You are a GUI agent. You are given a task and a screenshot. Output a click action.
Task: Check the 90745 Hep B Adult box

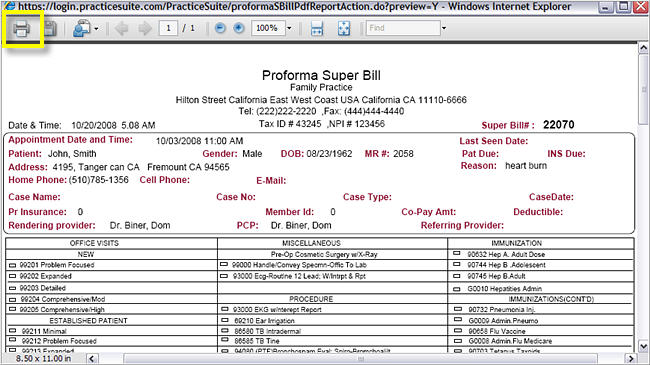coord(457,276)
